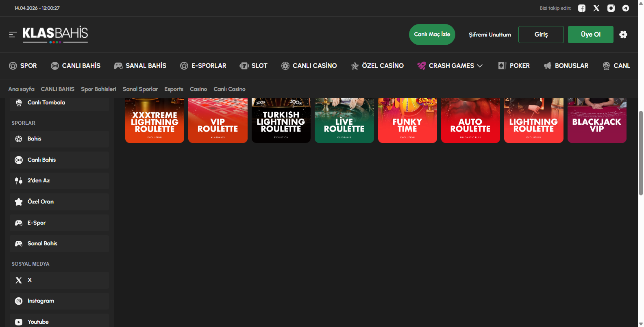Open the Spor Bahisleri sub-navigation link
Viewport: 644px width, 327px height.
click(98, 89)
